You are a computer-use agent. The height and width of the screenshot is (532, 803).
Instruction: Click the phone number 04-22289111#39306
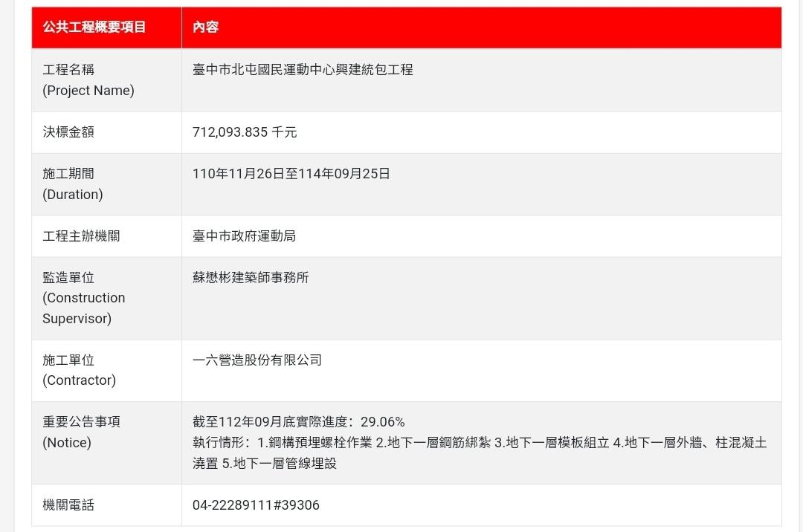pos(256,505)
